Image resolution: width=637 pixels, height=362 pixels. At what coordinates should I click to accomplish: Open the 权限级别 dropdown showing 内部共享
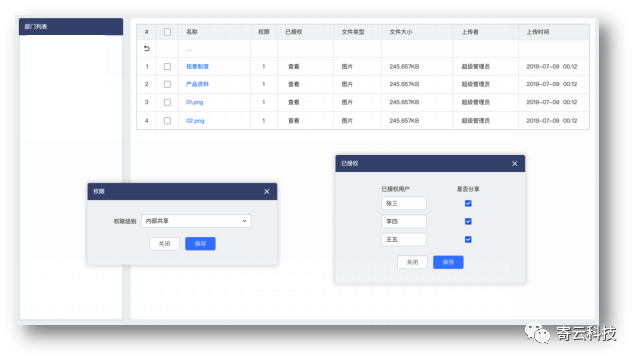click(196, 221)
